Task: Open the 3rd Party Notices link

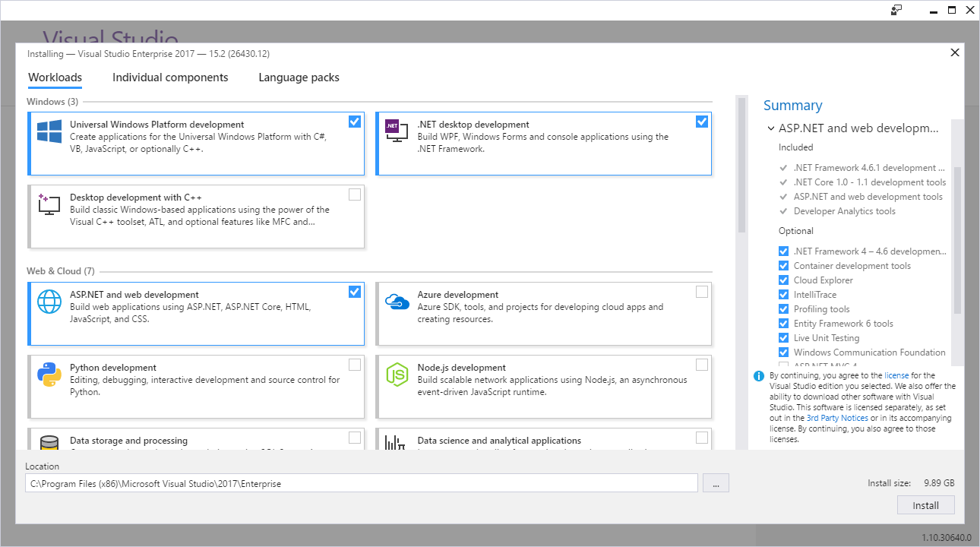Action: click(x=837, y=419)
